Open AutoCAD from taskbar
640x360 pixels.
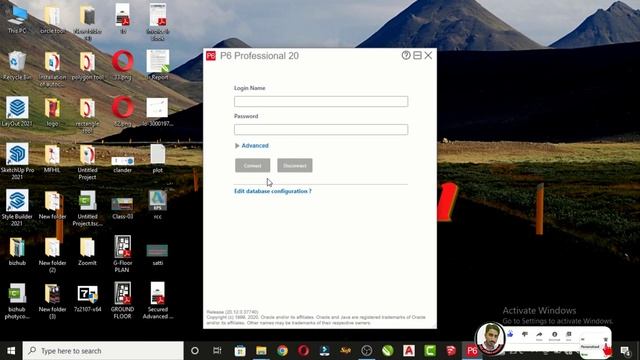click(409, 351)
